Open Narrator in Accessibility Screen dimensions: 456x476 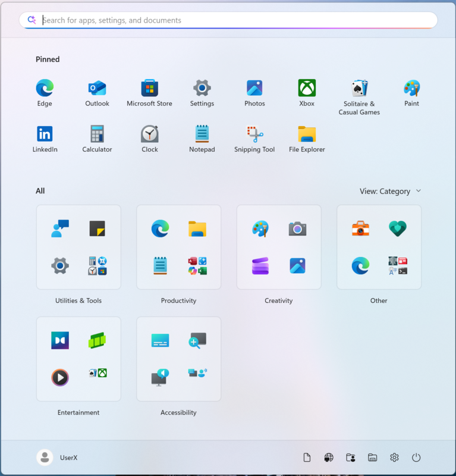click(x=160, y=378)
